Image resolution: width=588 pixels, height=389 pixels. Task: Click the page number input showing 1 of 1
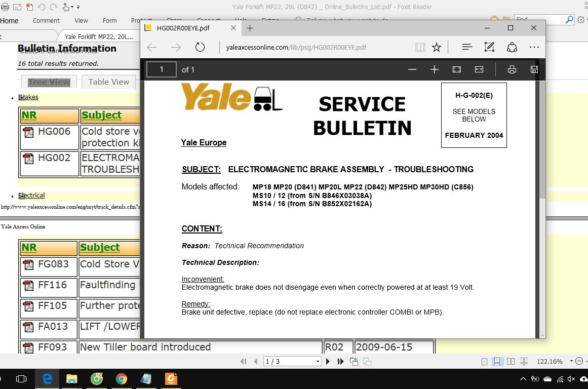pos(161,69)
